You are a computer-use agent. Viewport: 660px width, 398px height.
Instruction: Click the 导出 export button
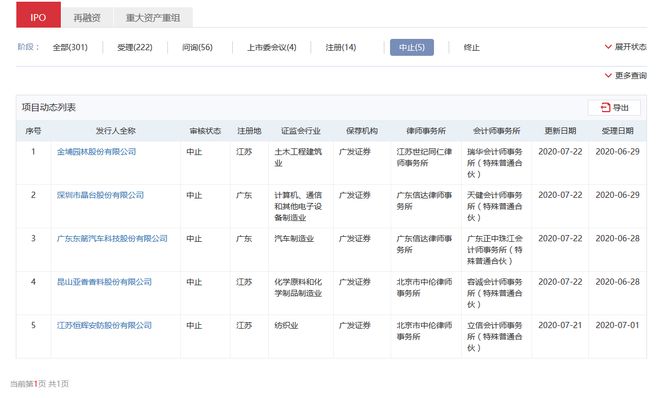(614, 108)
